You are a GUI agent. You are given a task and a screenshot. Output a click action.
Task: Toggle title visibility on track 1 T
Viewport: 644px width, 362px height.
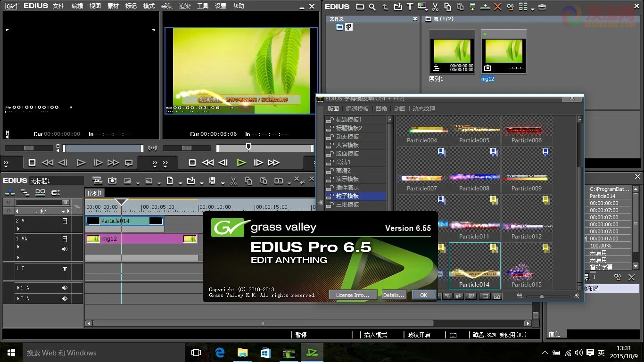tap(65, 269)
